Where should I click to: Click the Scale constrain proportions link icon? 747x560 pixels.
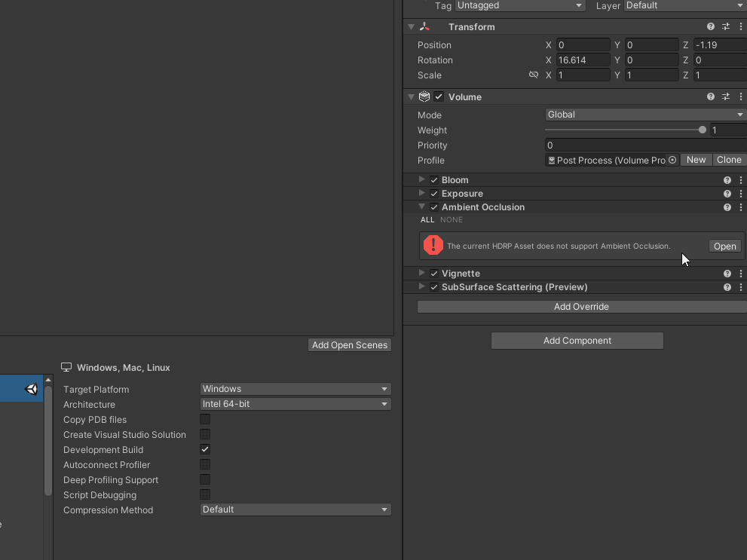click(x=534, y=75)
